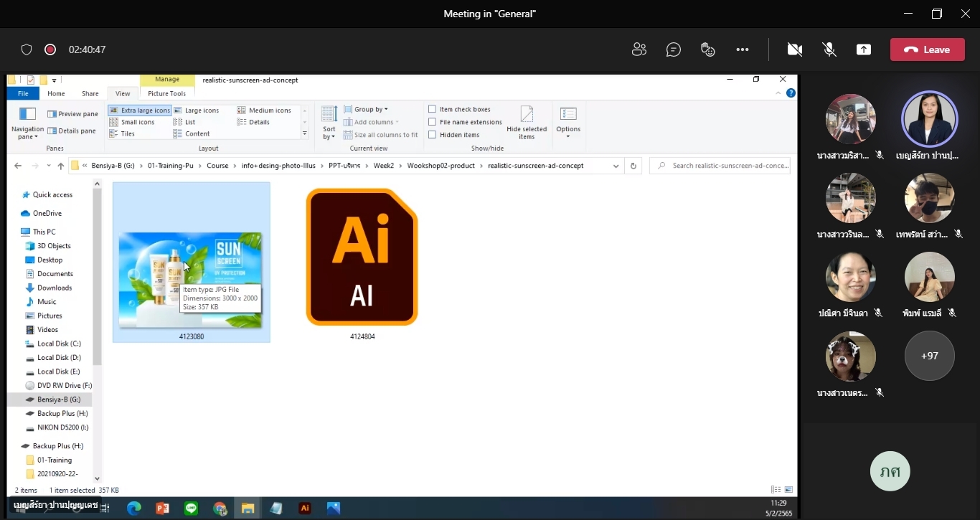Choose Medium icons layout

pos(264,110)
